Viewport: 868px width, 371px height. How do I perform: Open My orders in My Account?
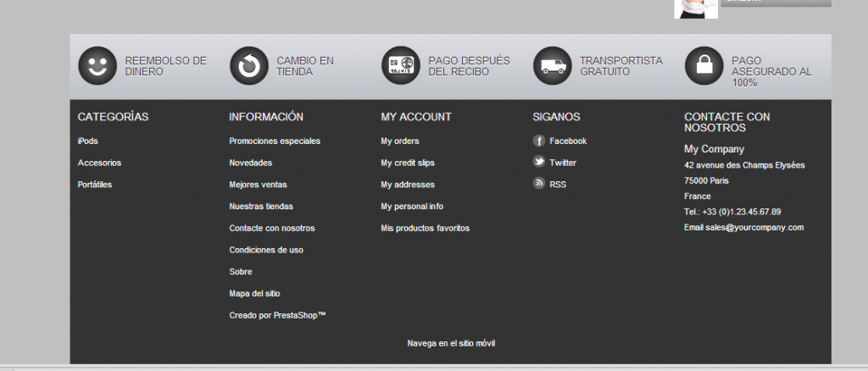pyautogui.click(x=399, y=141)
